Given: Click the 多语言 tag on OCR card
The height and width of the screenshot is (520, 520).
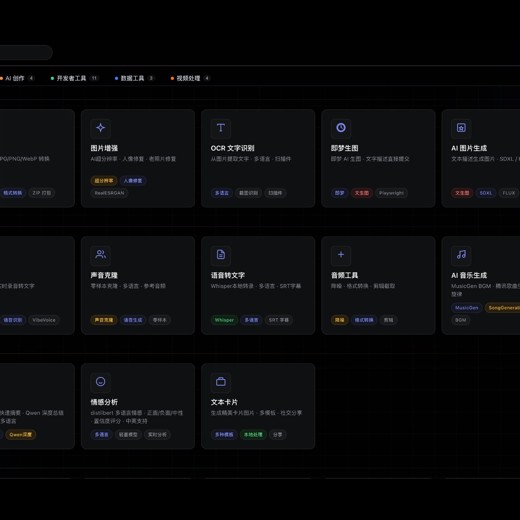Looking at the screenshot, I should pyautogui.click(x=222, y=193).
